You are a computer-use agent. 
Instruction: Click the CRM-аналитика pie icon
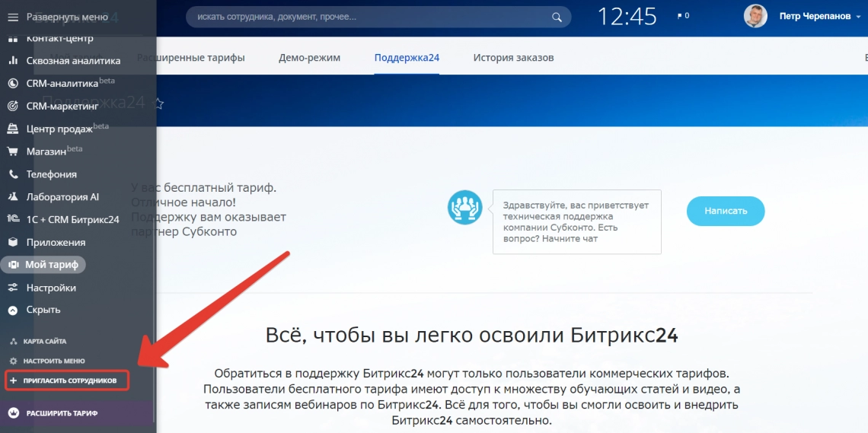[13, 84]
